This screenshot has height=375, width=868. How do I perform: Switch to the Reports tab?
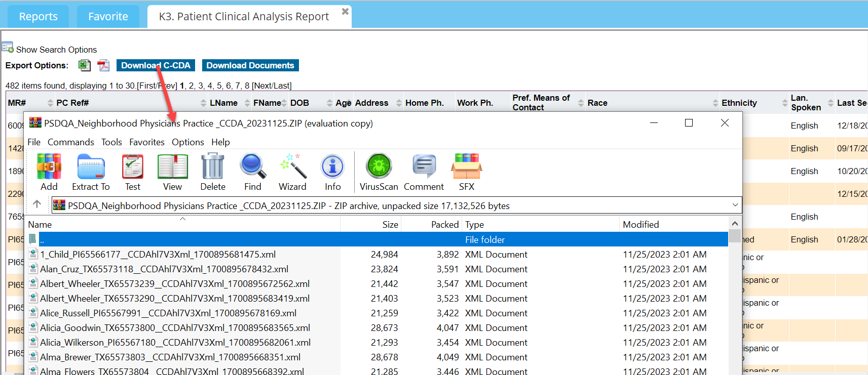(39, 17)
